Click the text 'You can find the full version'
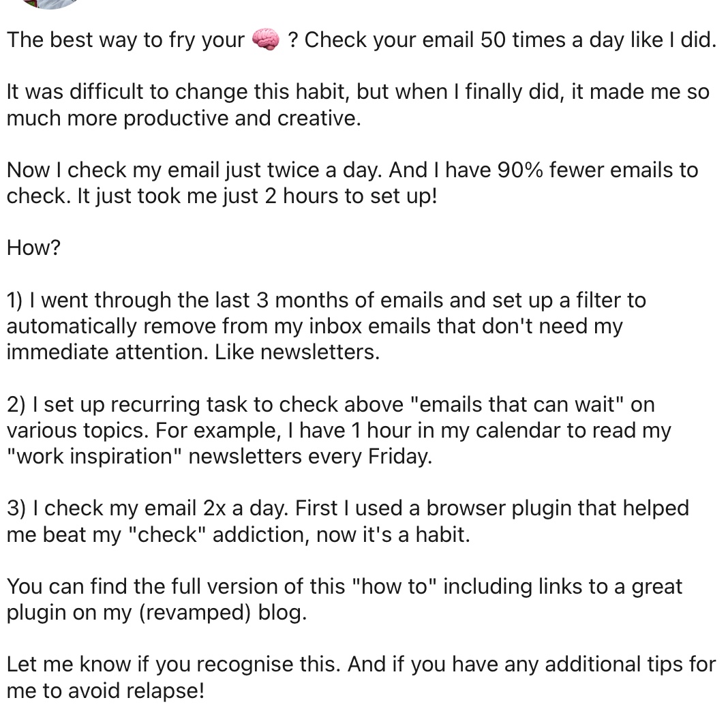The image size is (728, 728). 175,586
